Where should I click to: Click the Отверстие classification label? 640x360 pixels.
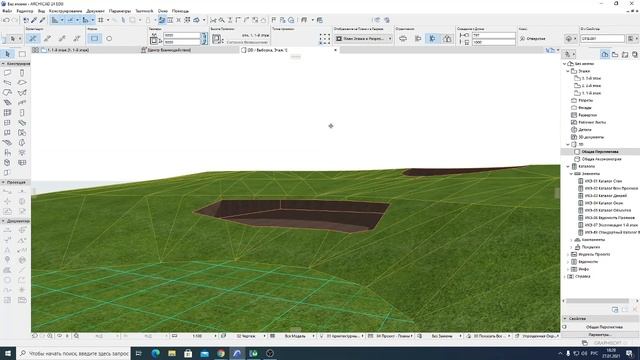click(x=536, y=38)
